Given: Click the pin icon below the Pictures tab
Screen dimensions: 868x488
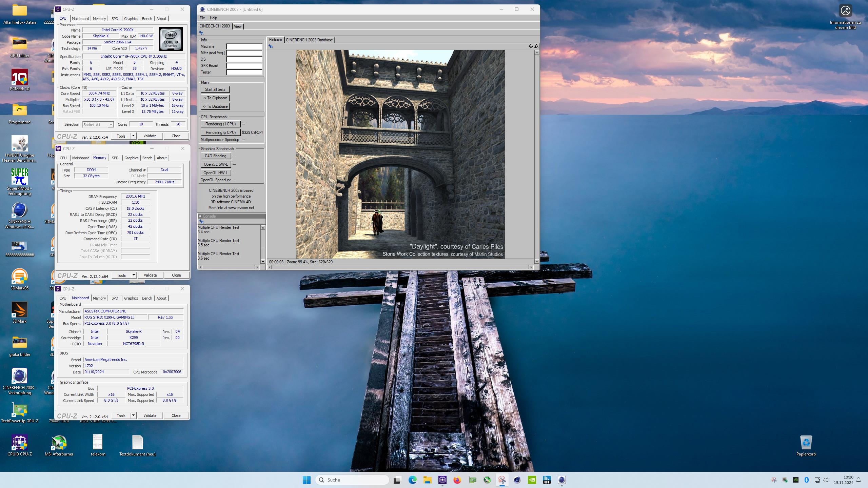Looking at the screenshot, I should coord(271,46).
